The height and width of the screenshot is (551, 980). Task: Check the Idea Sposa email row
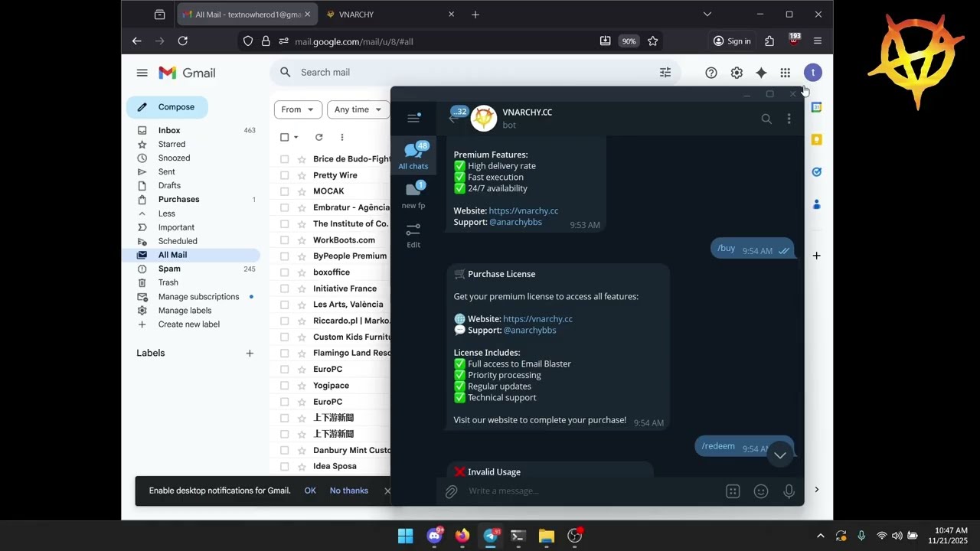pyautogui.click(x=285, y=466)
